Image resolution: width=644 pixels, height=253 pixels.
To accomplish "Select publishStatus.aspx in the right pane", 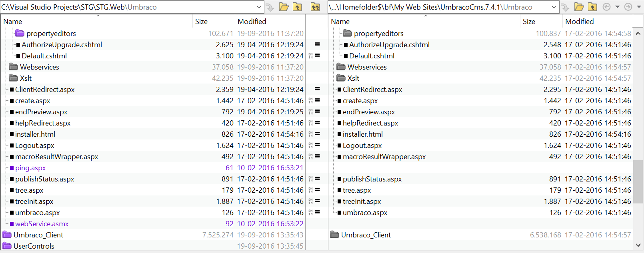I will 372,179.
